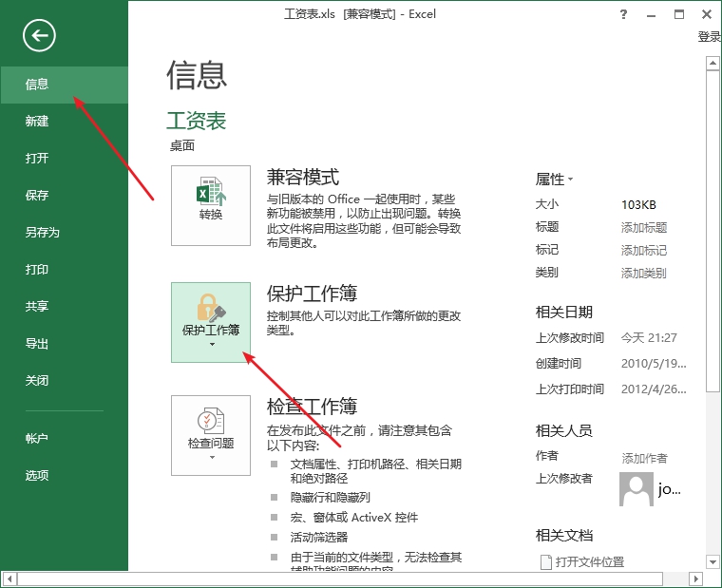Click 保存 in the backstage menu

point(64,196)
